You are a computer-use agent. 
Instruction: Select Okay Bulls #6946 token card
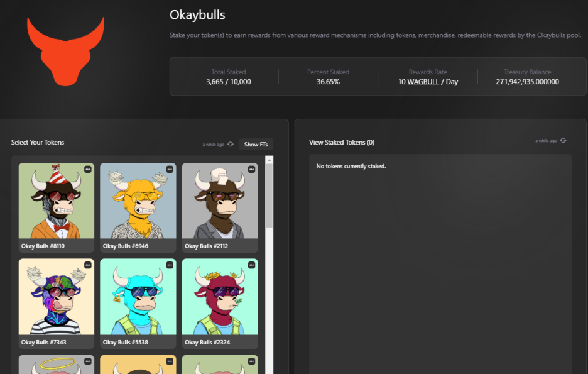[138, 208]
